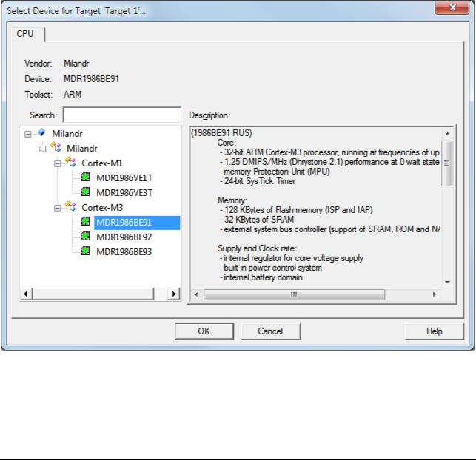Click the blue vendor icon beside top Milandr
The image size is (476, 460).
click(41, 132)
